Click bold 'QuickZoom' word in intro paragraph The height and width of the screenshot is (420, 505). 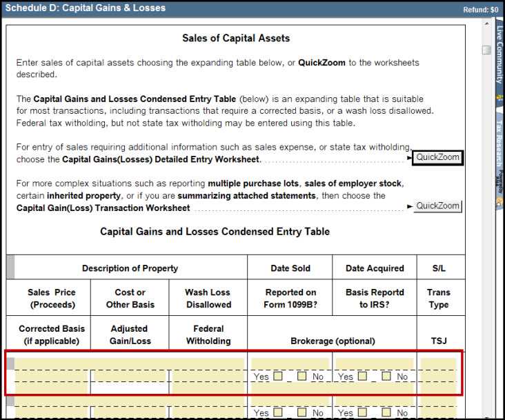tap(321, 63)
